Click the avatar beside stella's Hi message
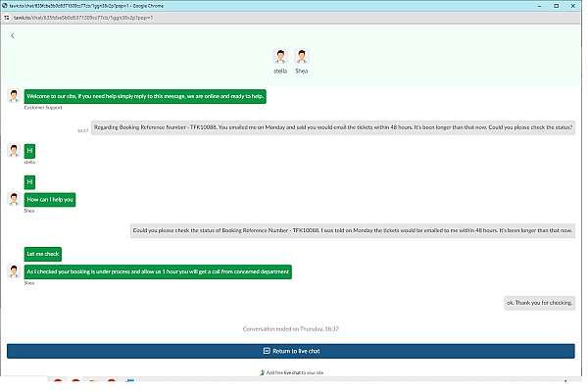This screenshot has height=391, width=588. pos(14,151)
